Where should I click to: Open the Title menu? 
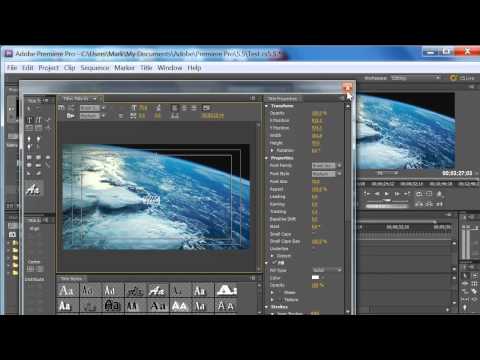[146, 68]
